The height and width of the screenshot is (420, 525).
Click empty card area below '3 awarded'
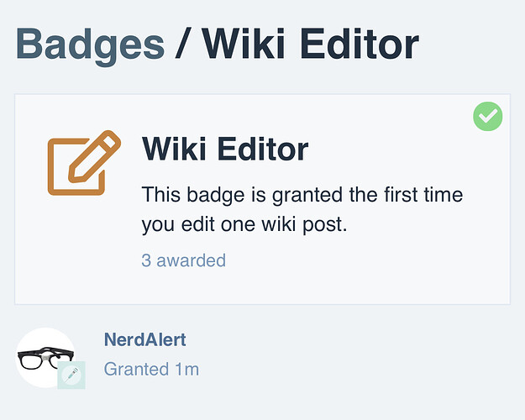[262, 286]
